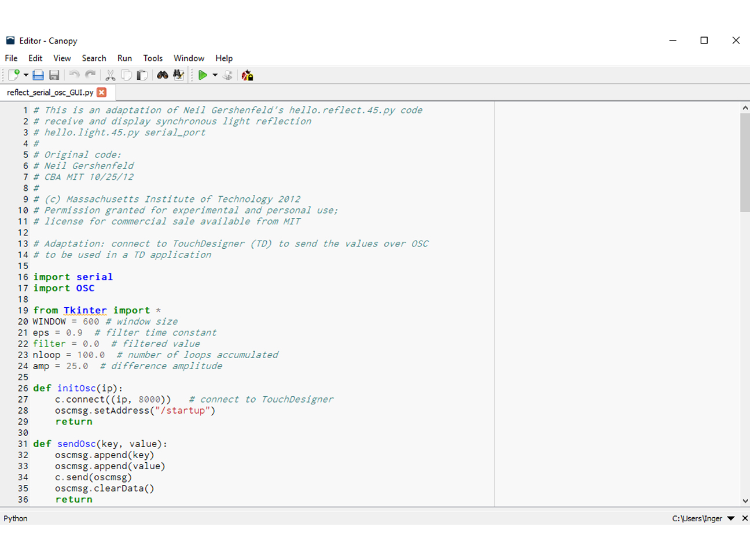
Task: Click the Copy icon
Action: click(126, 75)
